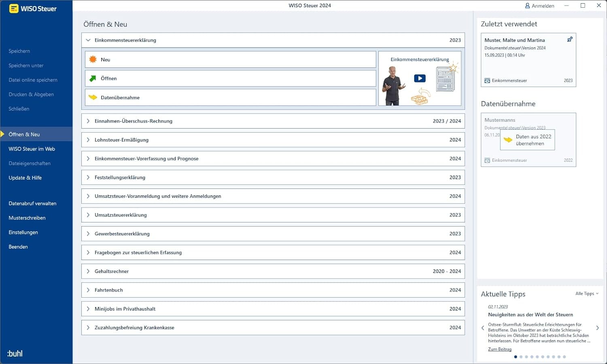Viewport: 607px width, 364px height.
Task: Click Beenden to exit
Action: [x=18, y=247]
